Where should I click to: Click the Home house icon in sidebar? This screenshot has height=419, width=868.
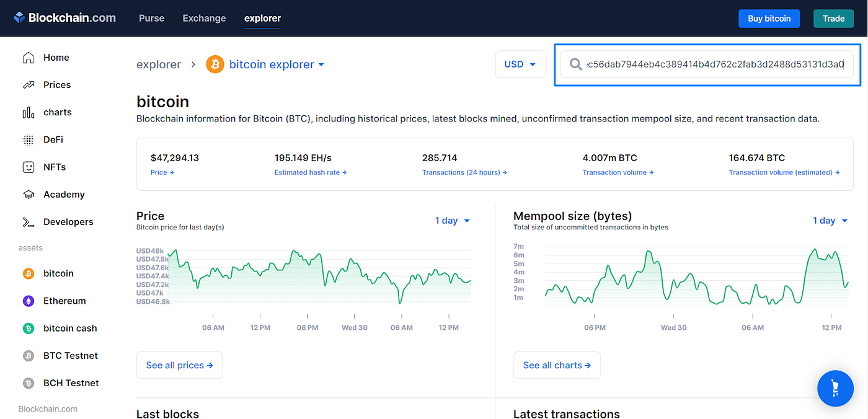coord(29,58)
